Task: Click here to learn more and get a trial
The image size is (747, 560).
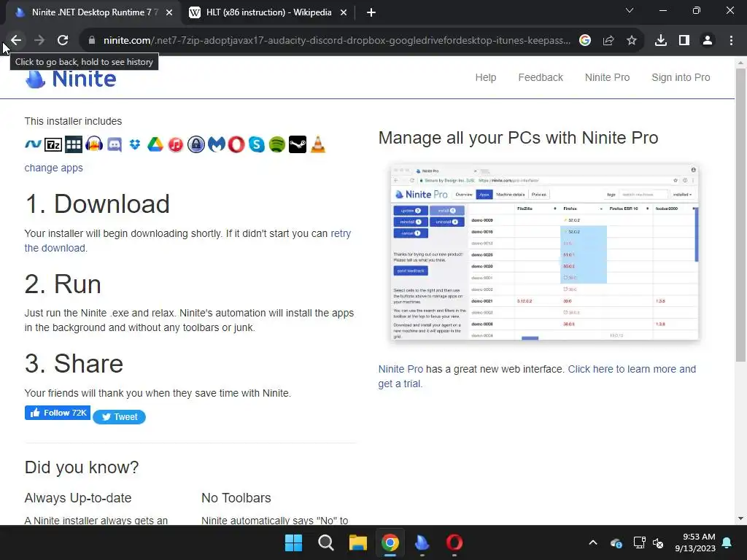Action: pos(632,369)
